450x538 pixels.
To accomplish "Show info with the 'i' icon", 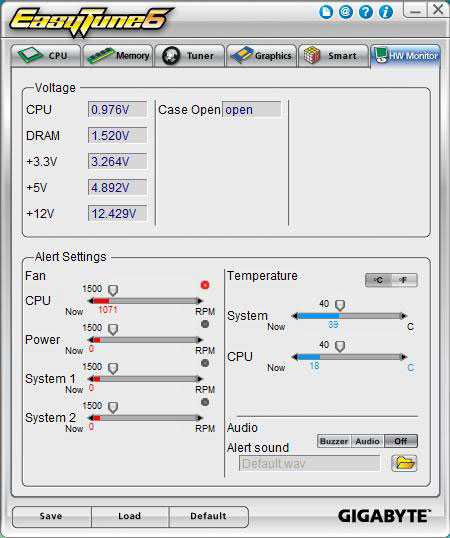I will (x=386, y=12).
